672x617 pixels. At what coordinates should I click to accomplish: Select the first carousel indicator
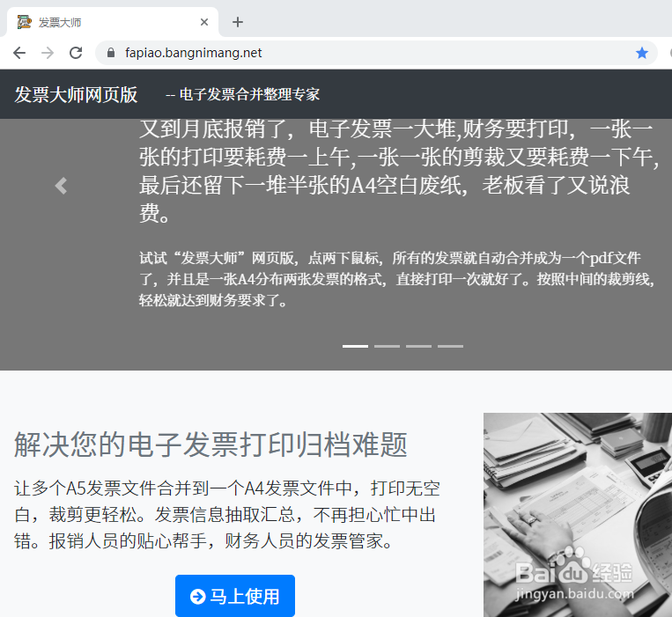[x=355, y=346]
